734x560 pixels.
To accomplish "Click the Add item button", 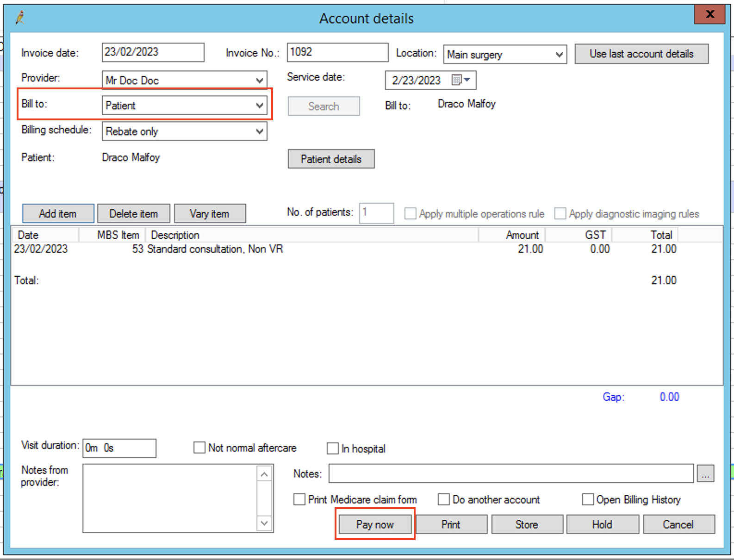I will tap(58, 213).
